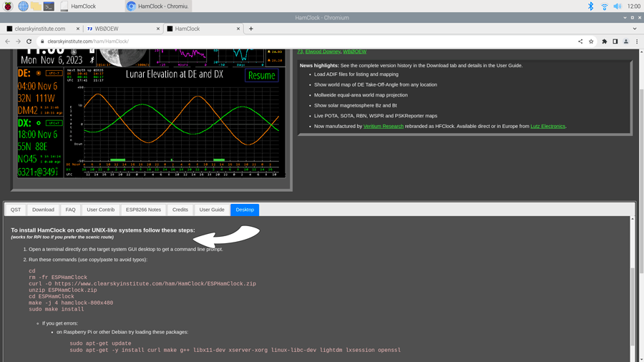Open the terminal from the taskbar

pos(49,6)
